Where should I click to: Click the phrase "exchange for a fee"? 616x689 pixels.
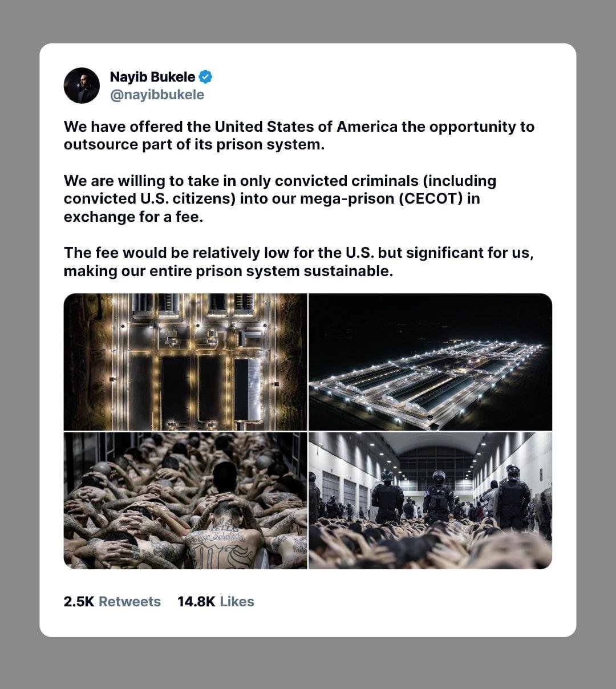tap(133, 217)
